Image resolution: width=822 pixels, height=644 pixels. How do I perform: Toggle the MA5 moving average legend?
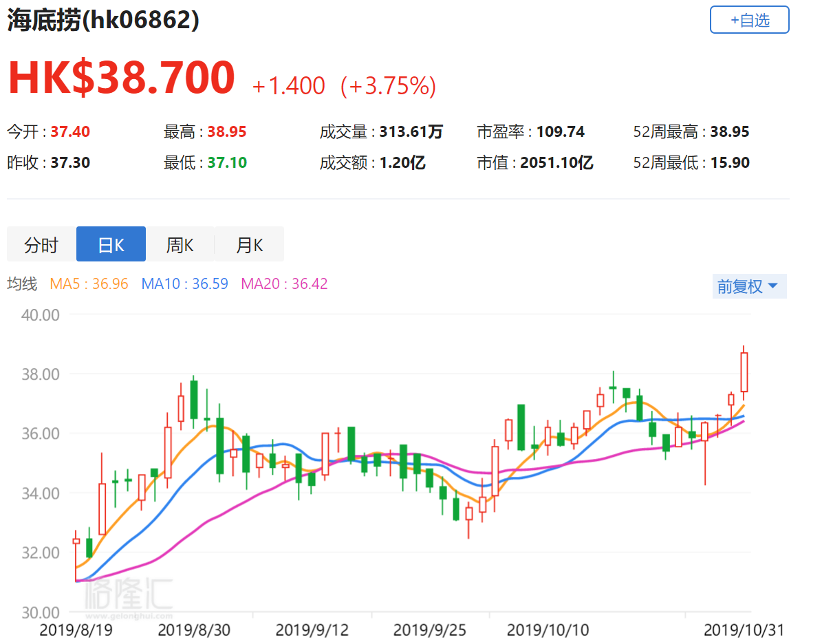click(x=89, y=283)
